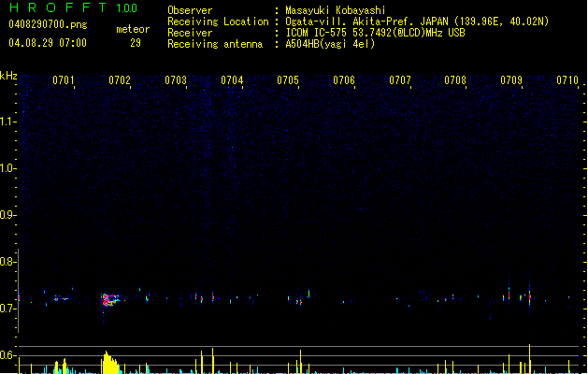Viewport: 588px width, 374px height.
Task: Click the Observer field label
Action: point(190,10)
